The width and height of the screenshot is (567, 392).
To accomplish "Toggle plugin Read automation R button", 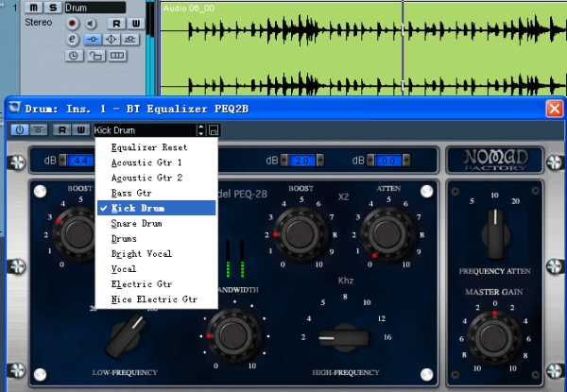I will tap(62, 129).
